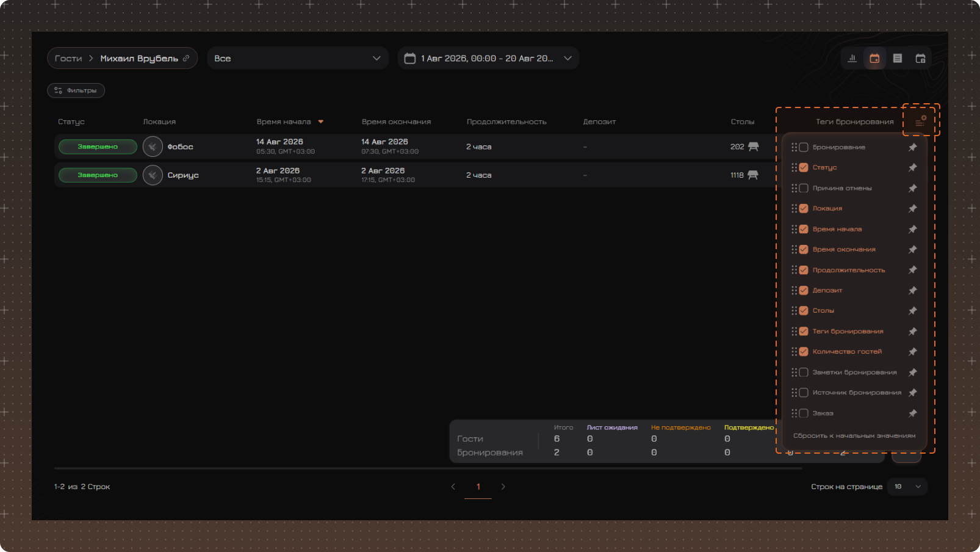Pin the Время окончания column in settings panel
980x552 pixels.
(x=912, y=249)
